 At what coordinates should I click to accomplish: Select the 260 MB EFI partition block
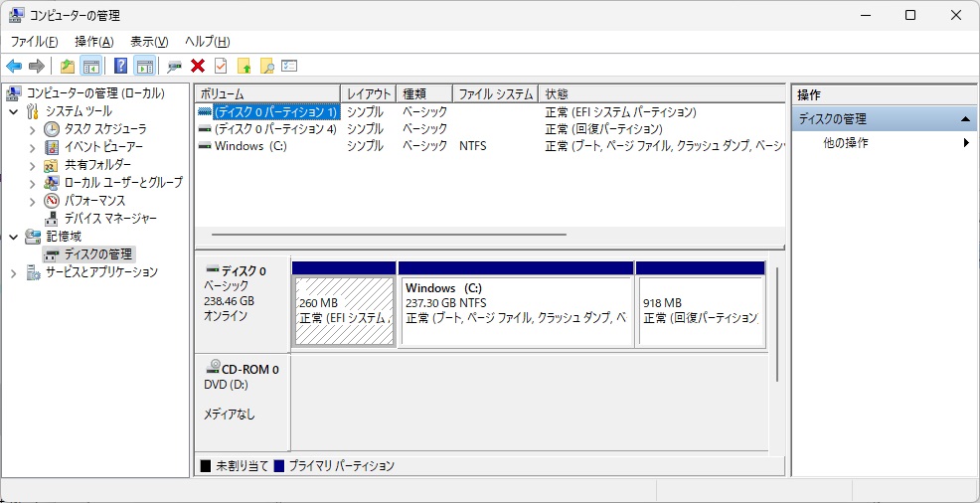pyautogui.click(x=344, y=311)
